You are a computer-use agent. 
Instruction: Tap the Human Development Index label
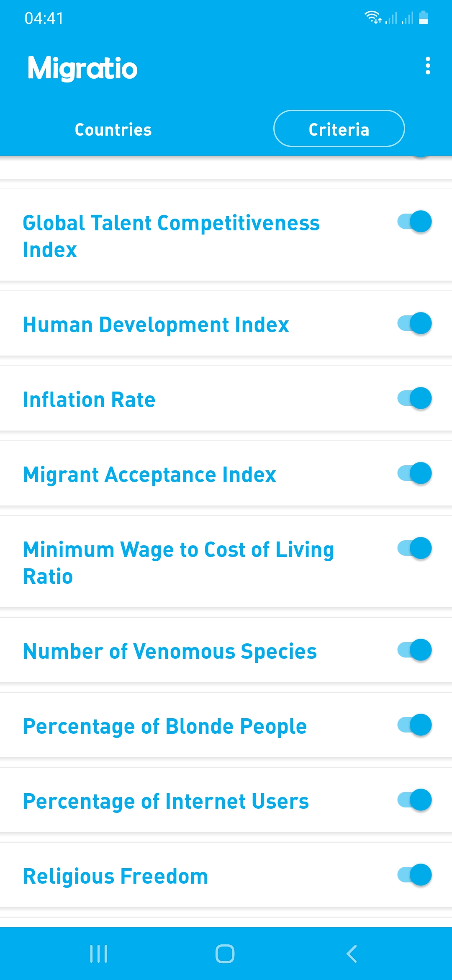pos(156,325)
